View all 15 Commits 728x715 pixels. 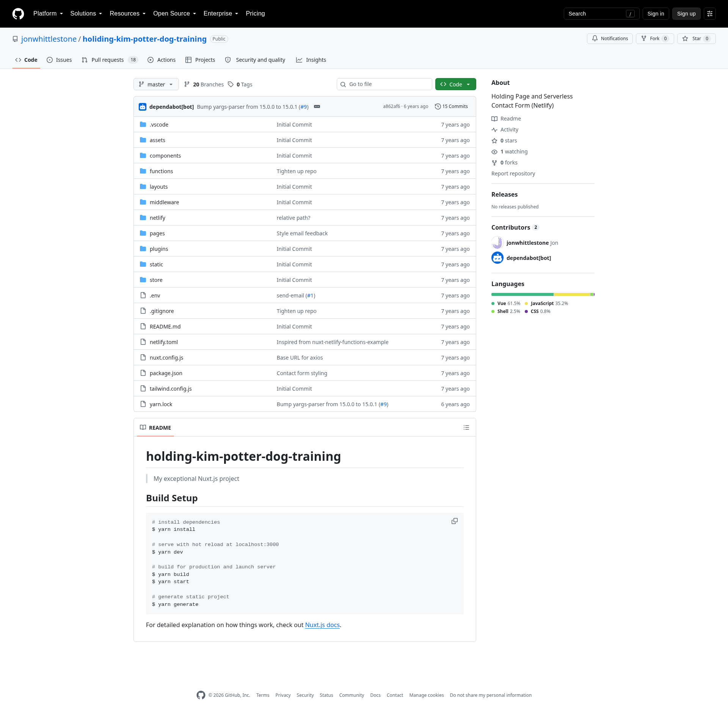tap(451, 106)
